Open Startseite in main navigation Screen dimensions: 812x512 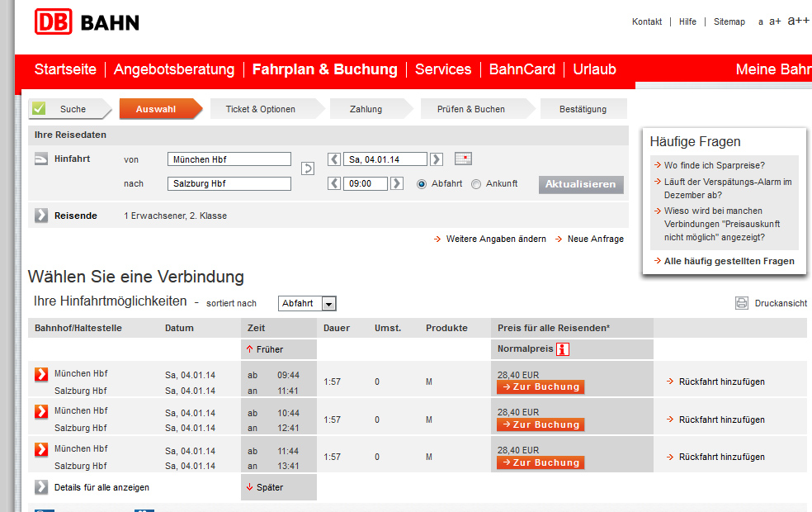click(65, 69)
